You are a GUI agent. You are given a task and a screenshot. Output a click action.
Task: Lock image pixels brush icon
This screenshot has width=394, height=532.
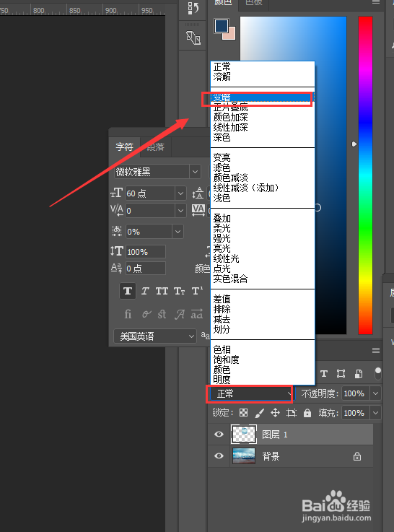tap(259, 413)
